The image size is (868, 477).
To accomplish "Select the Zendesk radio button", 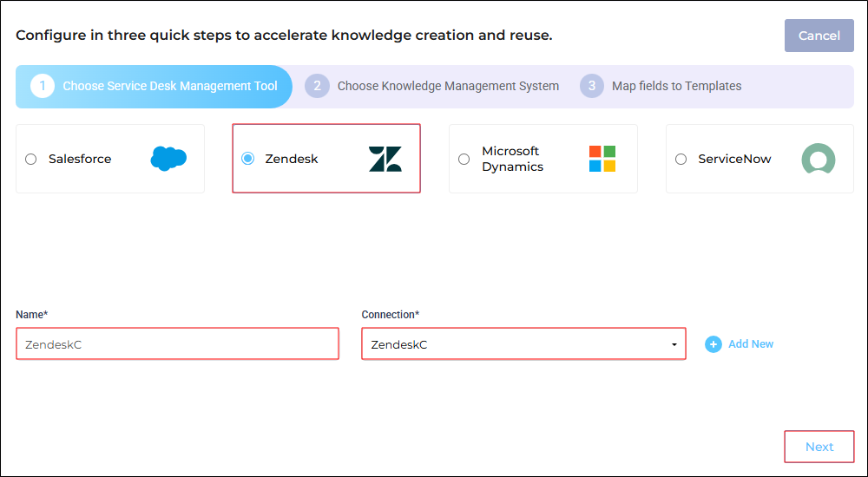I will [x=248, y=159].
